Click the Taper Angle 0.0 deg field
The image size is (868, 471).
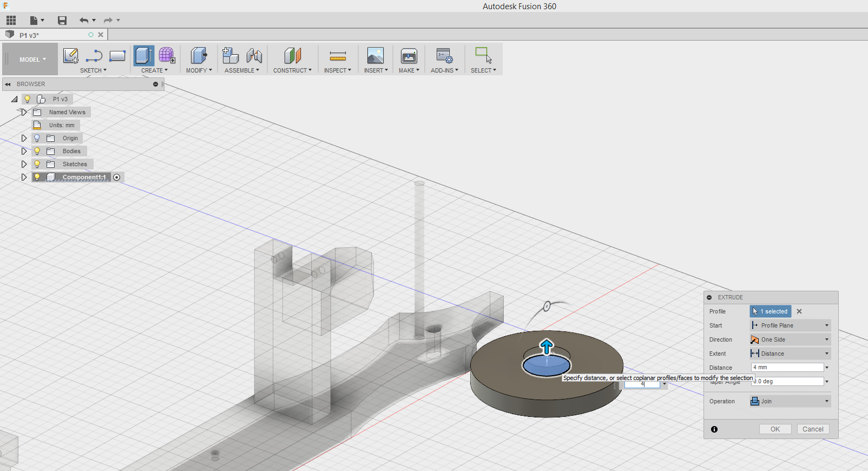(x=787, y=381)
